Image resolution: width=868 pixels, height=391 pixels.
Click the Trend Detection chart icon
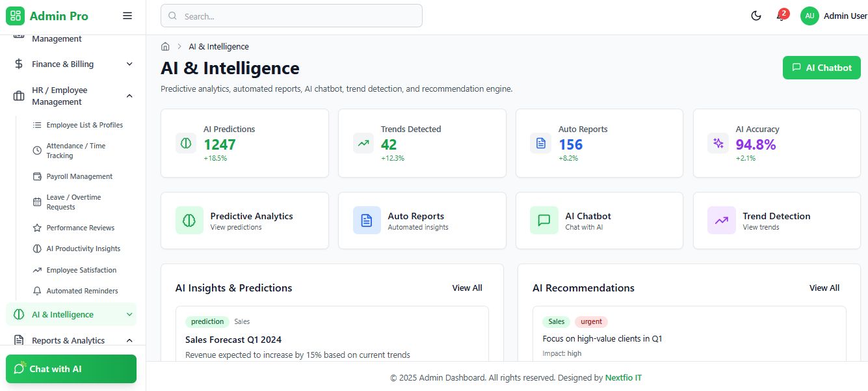[x=721, y=221]
